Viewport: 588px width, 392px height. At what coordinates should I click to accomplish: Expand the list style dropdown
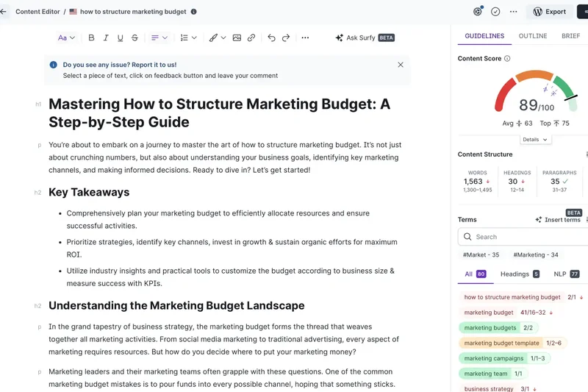coord(188,38)
